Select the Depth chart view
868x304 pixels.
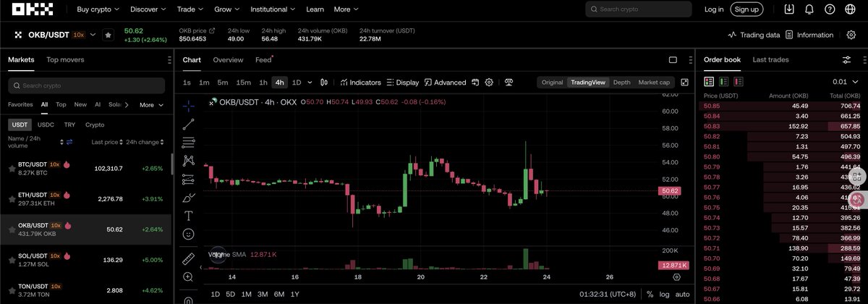tap(621, 83)
